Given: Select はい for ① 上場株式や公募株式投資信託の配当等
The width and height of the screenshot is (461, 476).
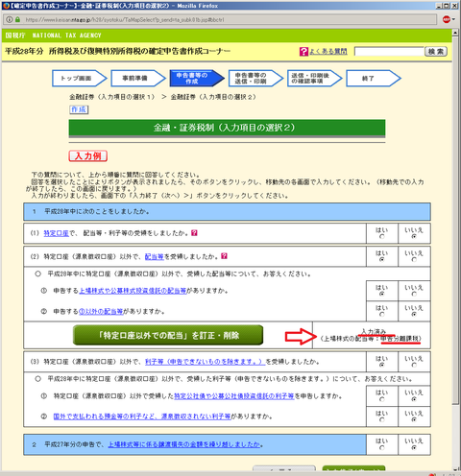Looking at the screenshot, I should tap(381, 294).
